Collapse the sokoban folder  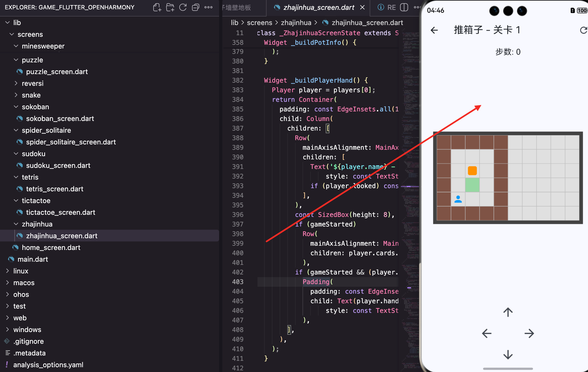pos(16,107)
